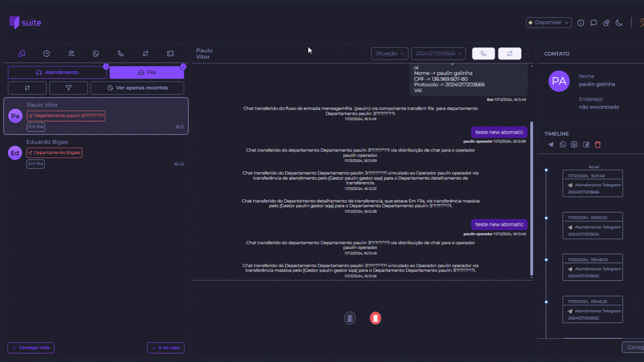Open the history clock icon tab
The height and width of the screenshot is (362, 644).
point(47,54)
